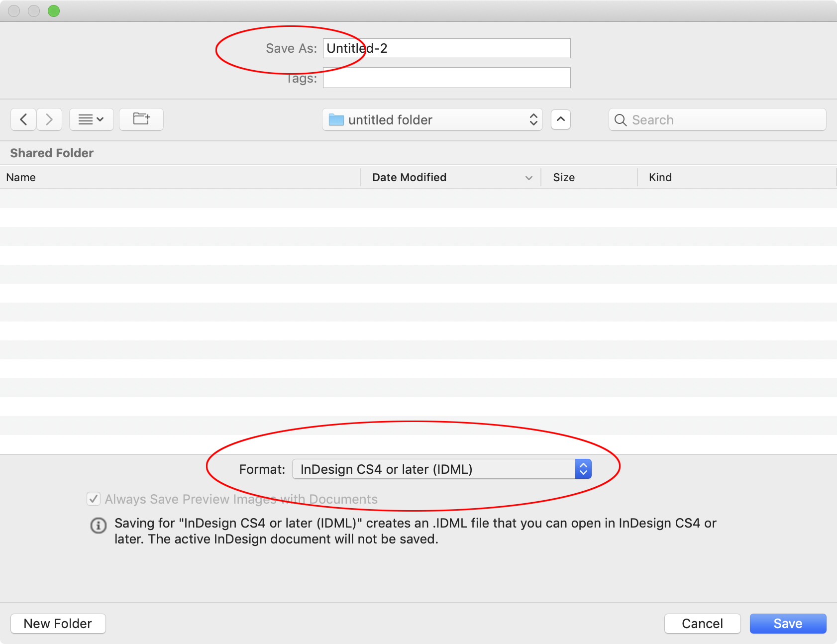Open the Date Modified sort chevron
837x644 pixels.
pos(528,177)
